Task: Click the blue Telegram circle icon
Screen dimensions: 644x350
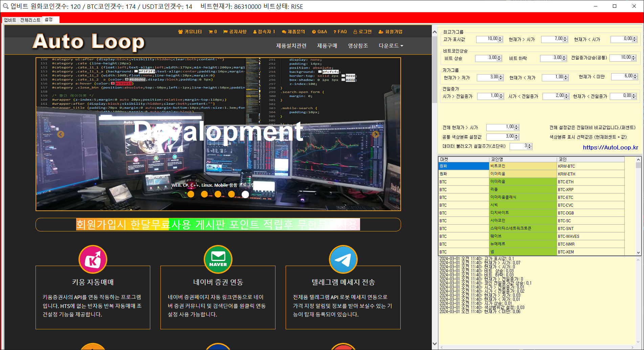Action: pyautogui.click(x=343, y=259)
